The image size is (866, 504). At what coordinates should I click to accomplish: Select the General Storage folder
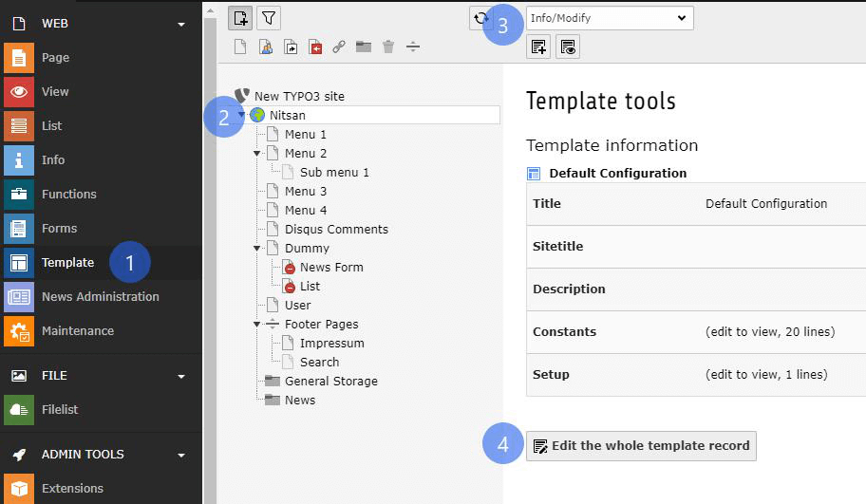(330, 382)
